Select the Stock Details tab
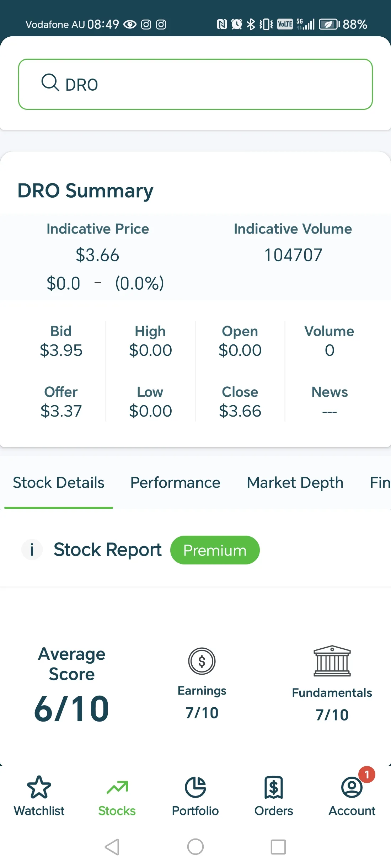The width and height of the screenshot is (391, 868). 59,483
